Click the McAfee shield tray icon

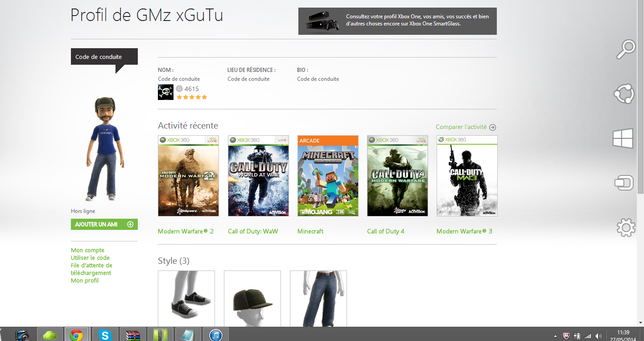566,336
